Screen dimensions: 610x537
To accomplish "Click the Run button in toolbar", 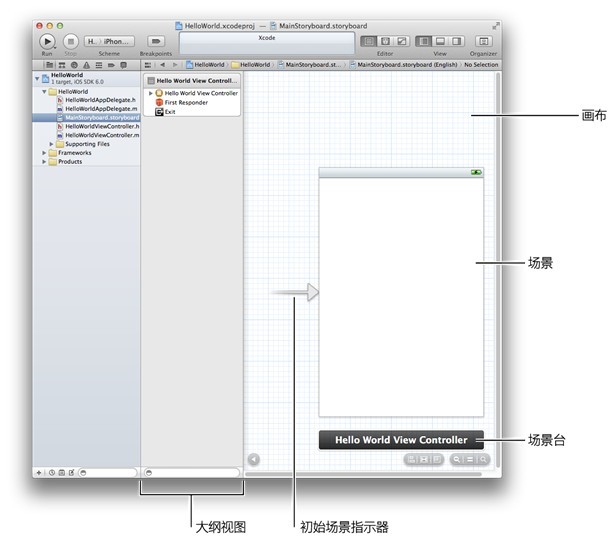I will (48, 41).
